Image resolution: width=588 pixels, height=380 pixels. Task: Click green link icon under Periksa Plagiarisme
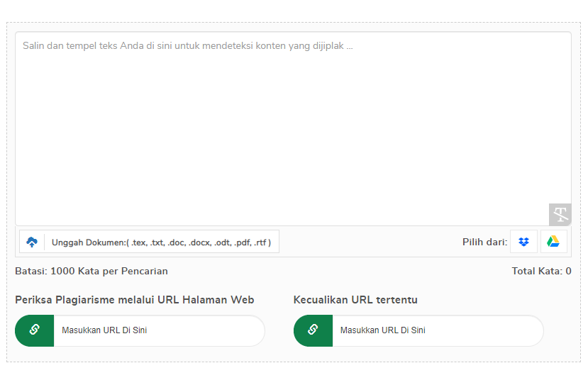point(35,330)
